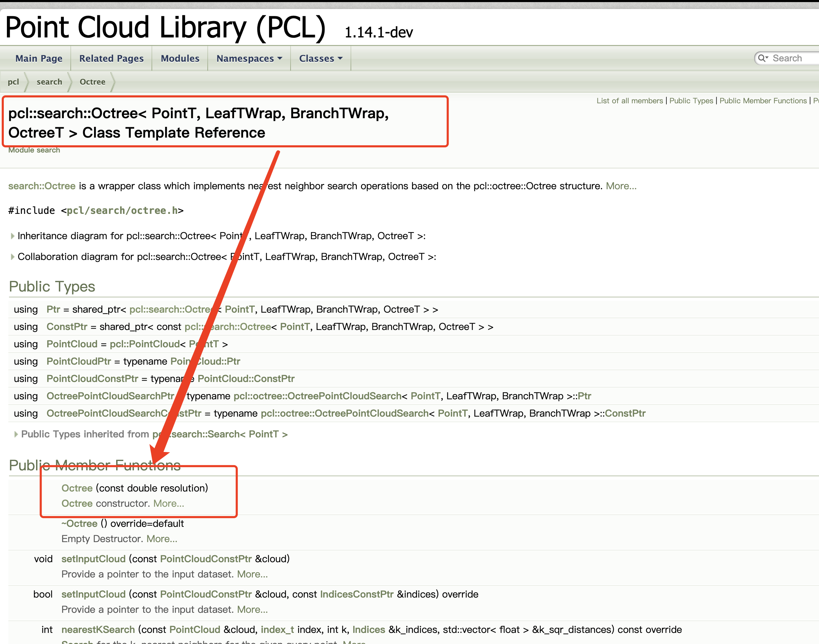Expand the Collaboration diagram disclosure triangle

click(x=12, y=256)
